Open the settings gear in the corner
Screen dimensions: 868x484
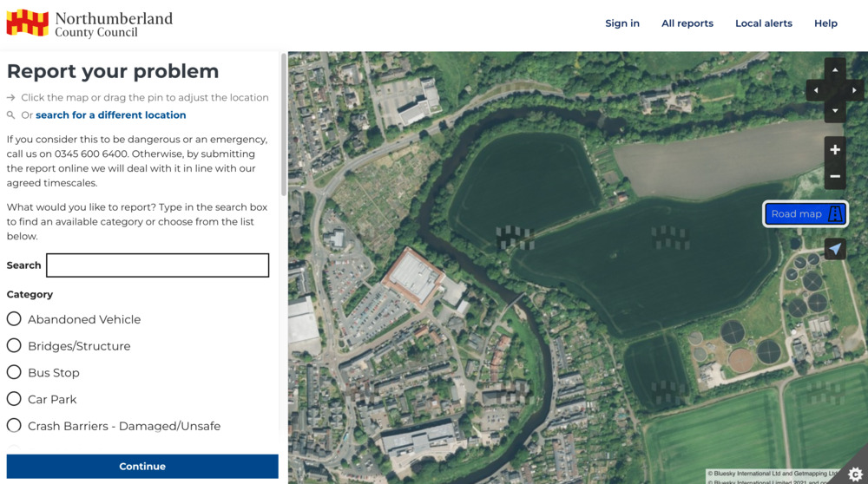(855, 474)
